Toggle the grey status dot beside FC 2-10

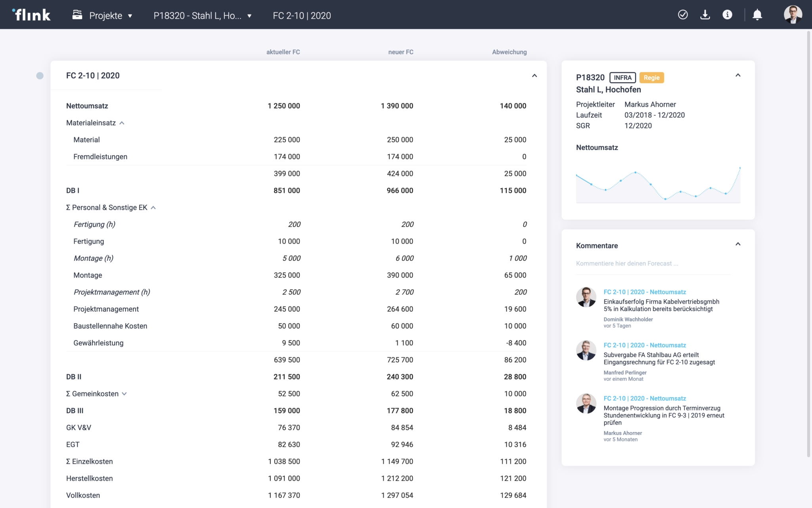click(40, 76)
